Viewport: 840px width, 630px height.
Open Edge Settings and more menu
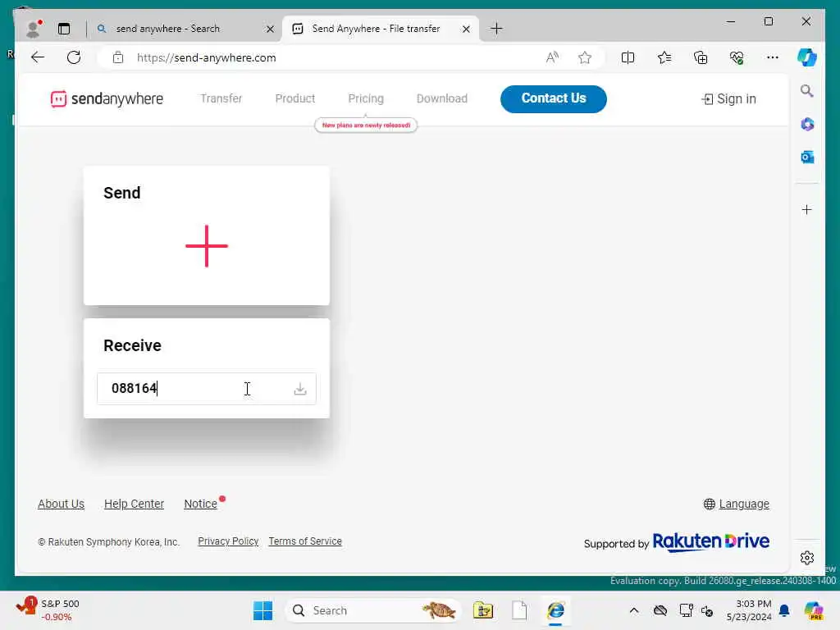tap(773, 57)
